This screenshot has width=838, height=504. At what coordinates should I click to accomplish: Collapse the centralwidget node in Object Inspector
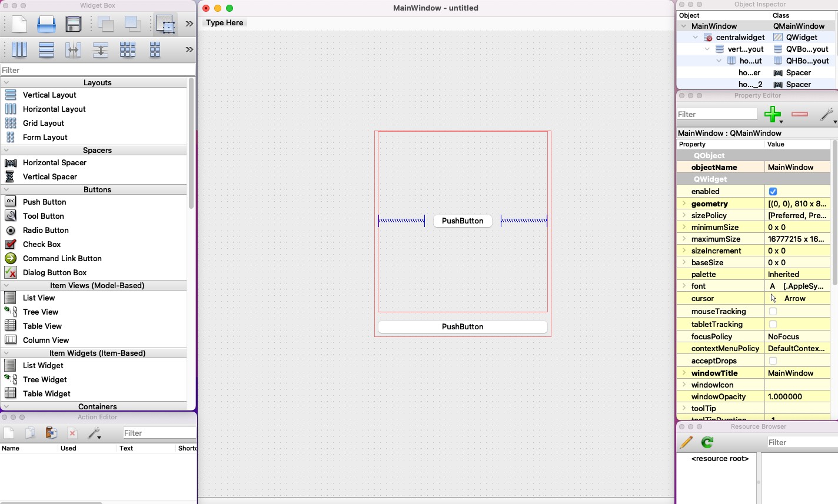[x=696, y=38]
